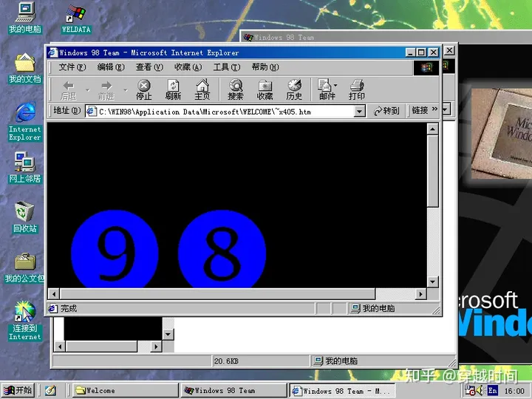
Task: Click the scroll down arrow of IE page
Action: [x=432, y=282]
